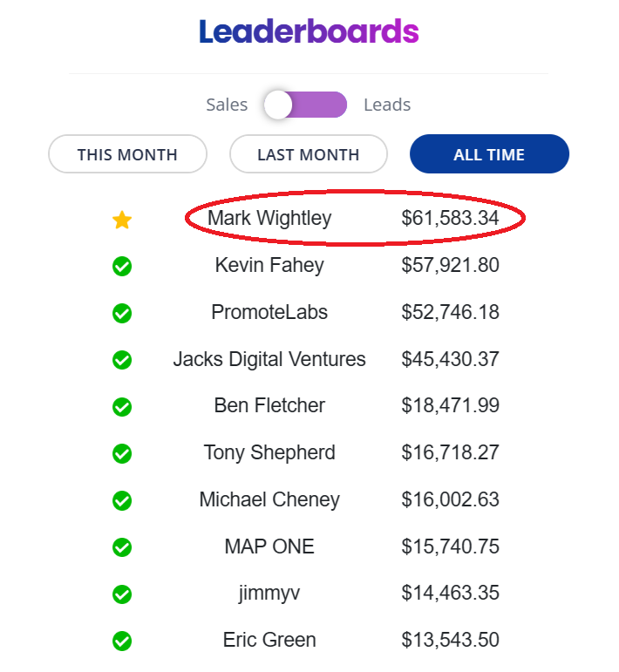The image size is (619, 672).
Task: Click the checkmark icon next to Eric Green
Action: (122, 641)
